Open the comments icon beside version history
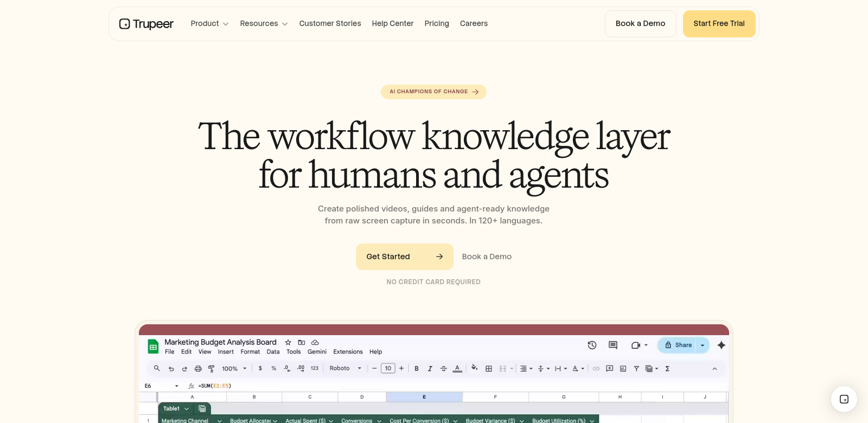Screen dimensions: 868x423 click(613, 345)
